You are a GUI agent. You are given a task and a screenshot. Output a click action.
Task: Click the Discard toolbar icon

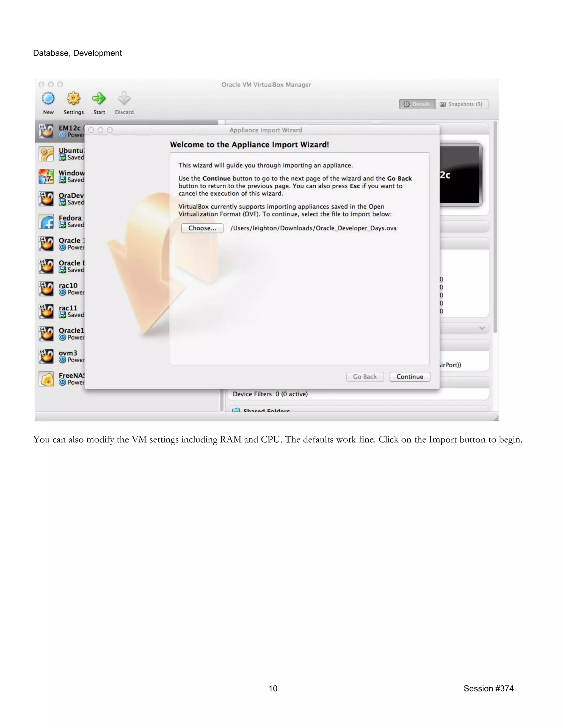click(x=124, y=98)
